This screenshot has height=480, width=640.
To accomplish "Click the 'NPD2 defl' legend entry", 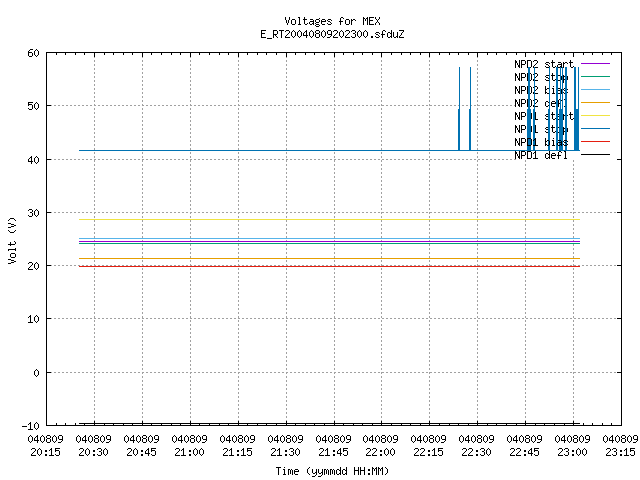I will 541,103.
